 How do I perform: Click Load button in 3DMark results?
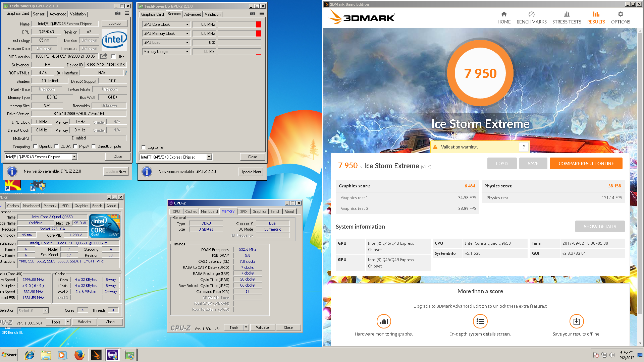(x=502, y=164)
